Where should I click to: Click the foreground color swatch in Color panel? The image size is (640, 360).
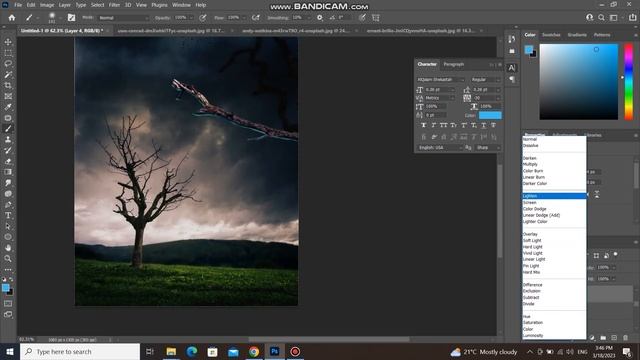click(529, 50)
